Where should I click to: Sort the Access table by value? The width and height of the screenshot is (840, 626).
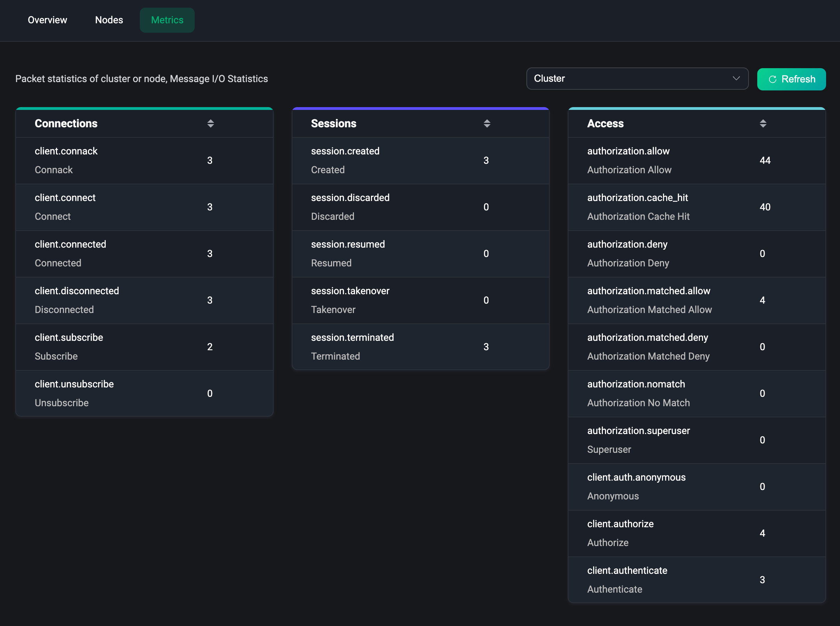click(763, 123)
